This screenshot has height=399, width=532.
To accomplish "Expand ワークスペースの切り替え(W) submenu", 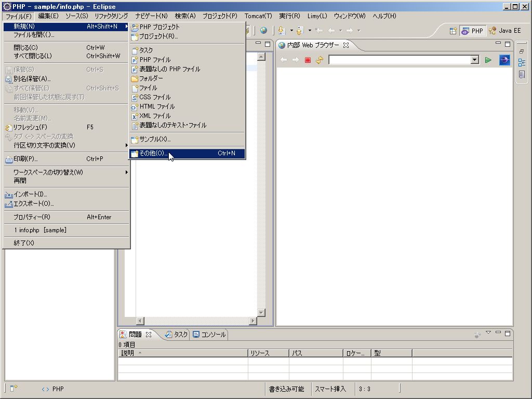I will click(x=66, y=172).
